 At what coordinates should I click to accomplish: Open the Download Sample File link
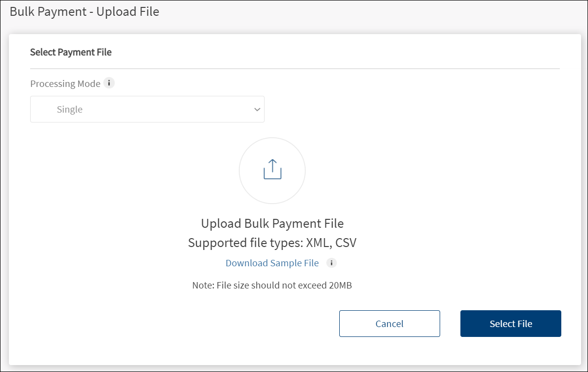(x=272, y=263)
